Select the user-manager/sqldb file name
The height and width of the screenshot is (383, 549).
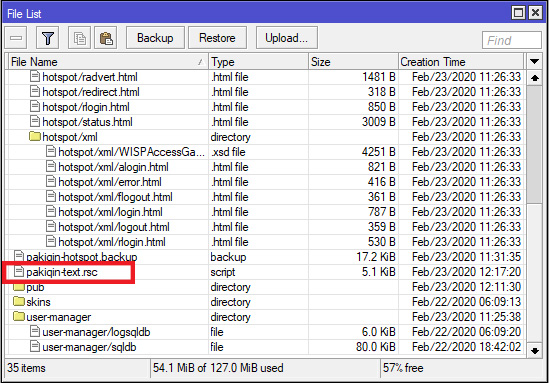click(89, 347)
